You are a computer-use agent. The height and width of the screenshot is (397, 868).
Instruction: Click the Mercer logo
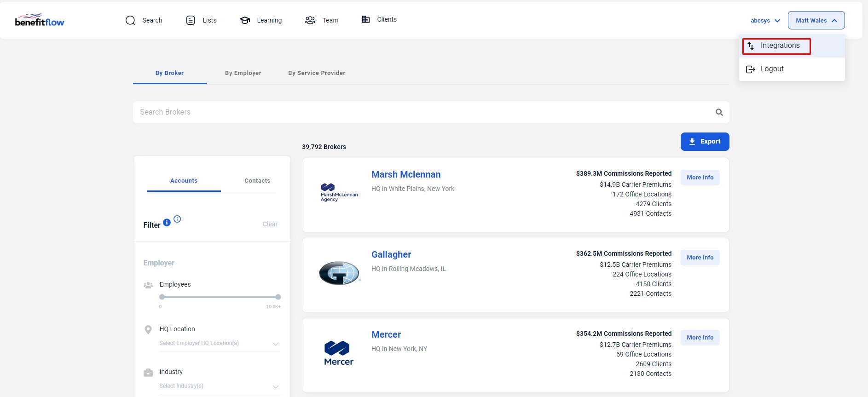point(339,353)
